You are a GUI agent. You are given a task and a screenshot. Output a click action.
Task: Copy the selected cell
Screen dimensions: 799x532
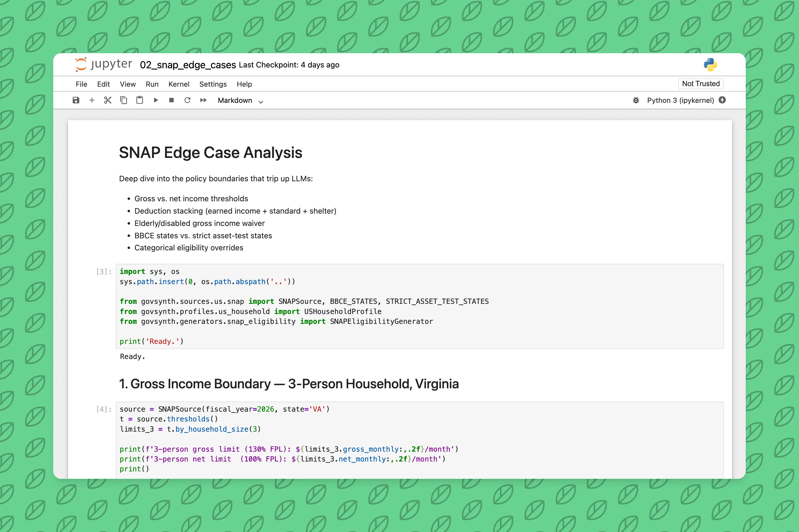point(123,100)
